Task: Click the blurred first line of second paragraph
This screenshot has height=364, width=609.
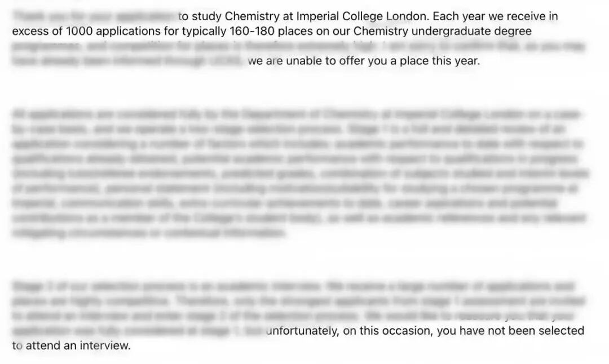Action: (x=297, y=114)
